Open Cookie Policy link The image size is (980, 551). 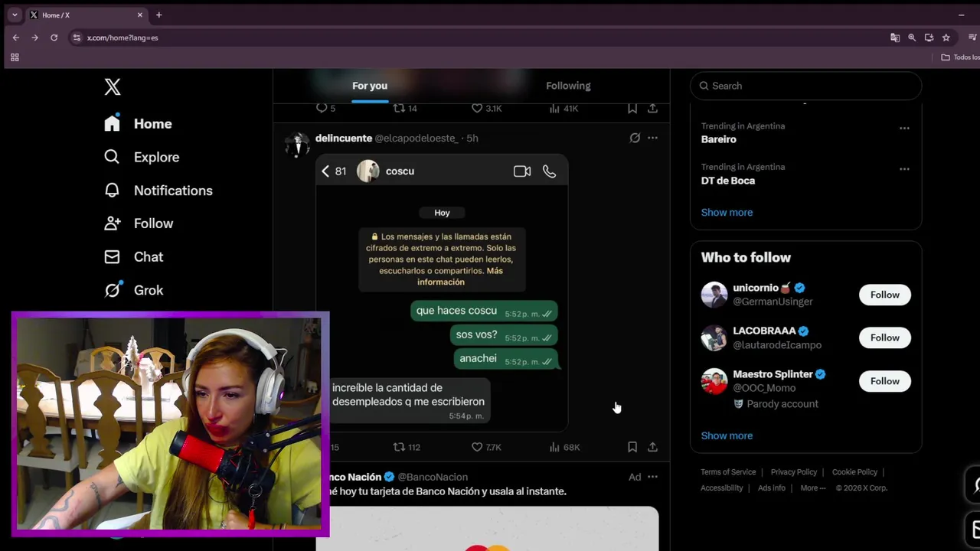click(854, 472)
